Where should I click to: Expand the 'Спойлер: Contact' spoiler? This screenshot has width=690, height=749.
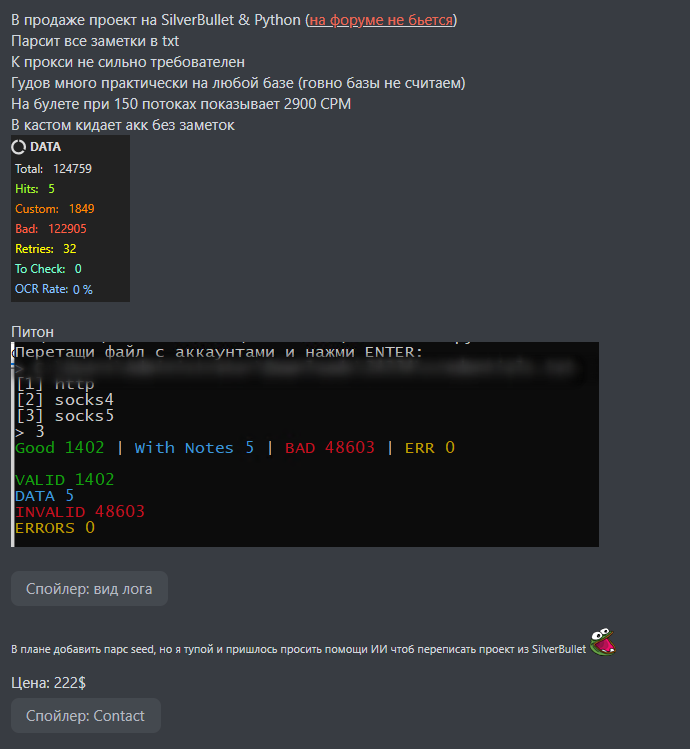pyautogui.click(x=86, y=716)
